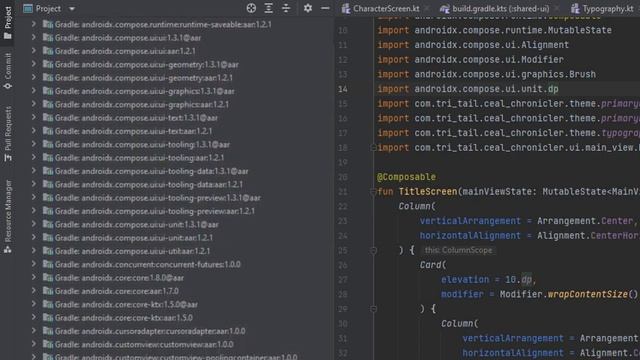
Task: Open the Project tool window sidebar tab
Action: 8,22
